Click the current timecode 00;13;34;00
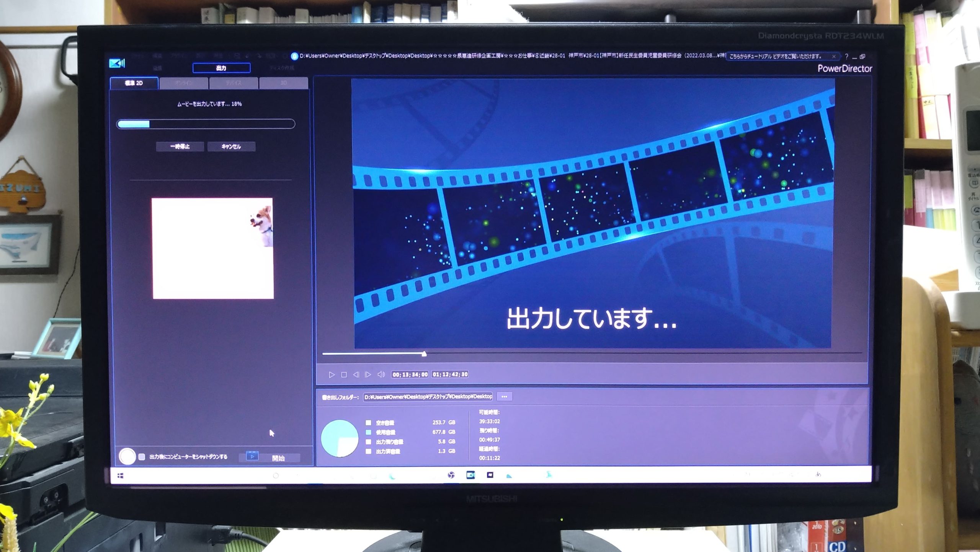 pos(410,375)
